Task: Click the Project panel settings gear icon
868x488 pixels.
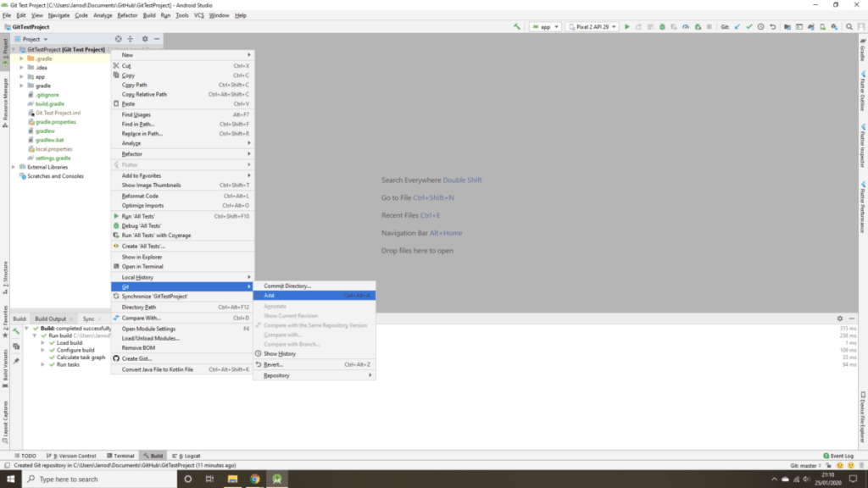Action: pos(145,39)
